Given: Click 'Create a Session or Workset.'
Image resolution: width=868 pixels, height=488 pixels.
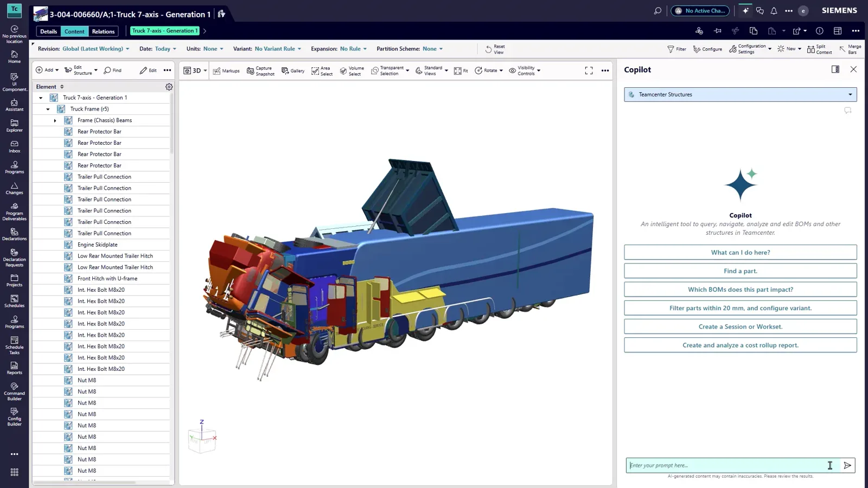Looking at the screenshot, I should tap(741, 326).
